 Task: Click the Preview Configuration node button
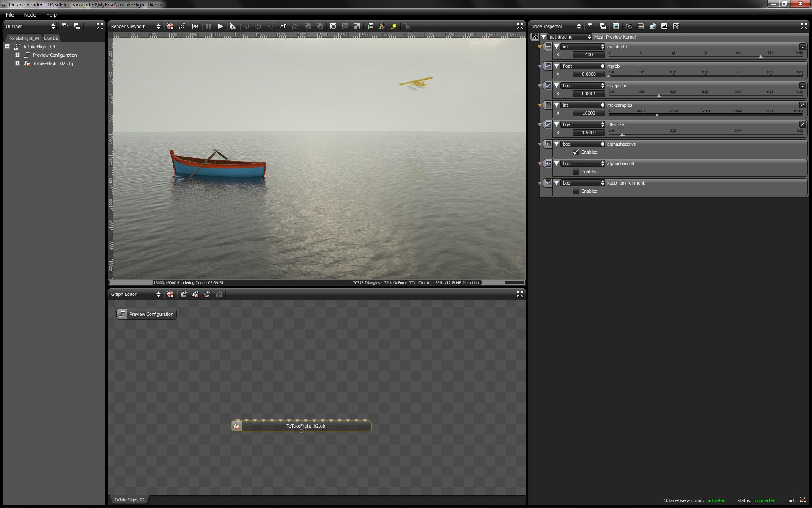click(x=147, y=314)
